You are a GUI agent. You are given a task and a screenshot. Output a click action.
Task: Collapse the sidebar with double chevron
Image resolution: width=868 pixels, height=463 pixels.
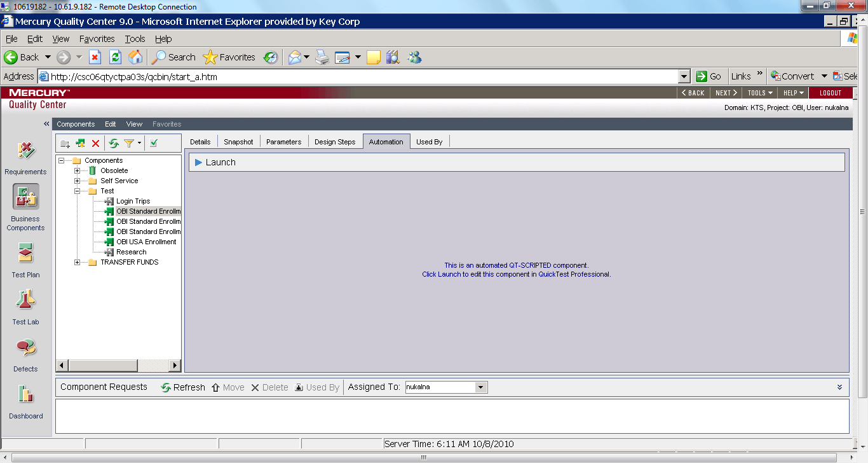point(46,123)
